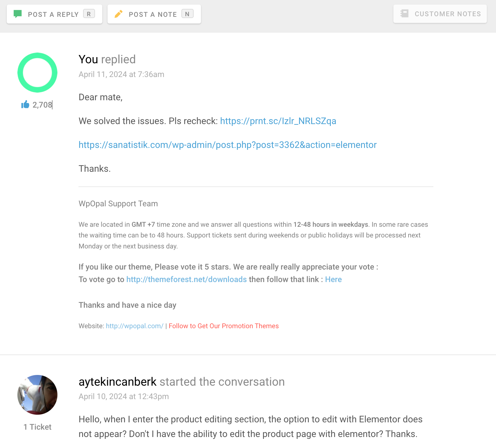The image size is (496, 448).
Task: Open Customer Notes panel
Action: pos(440,14)
